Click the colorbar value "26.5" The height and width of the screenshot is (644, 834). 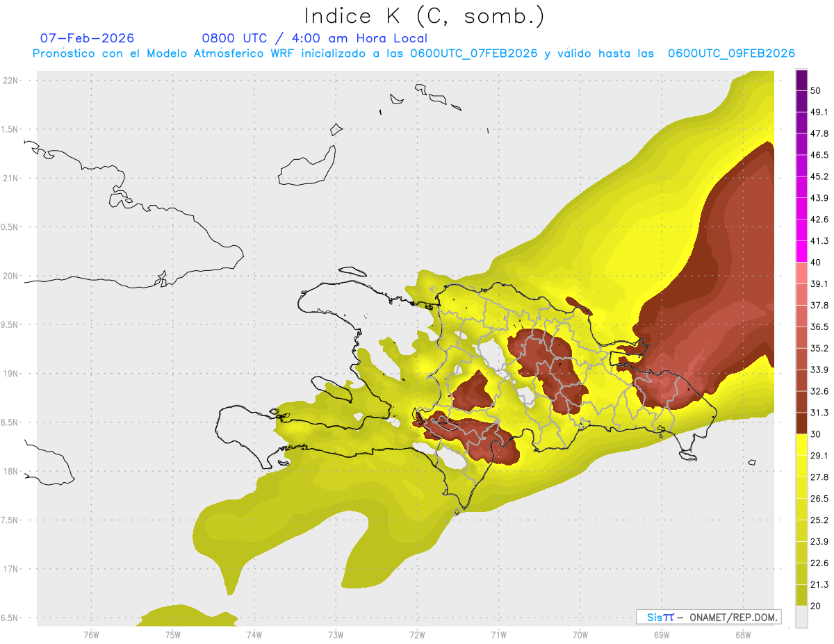(819, 498)
